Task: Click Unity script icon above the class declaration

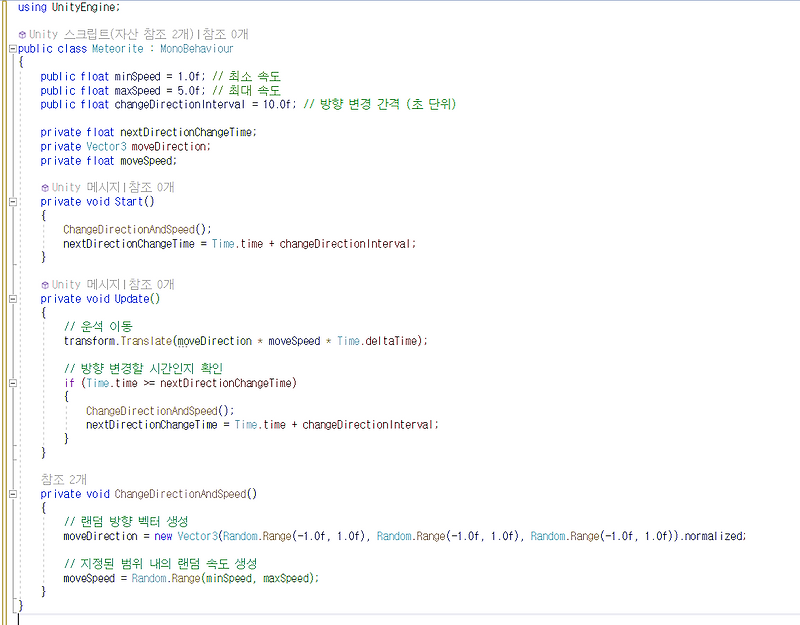Action: pos(22,35)
